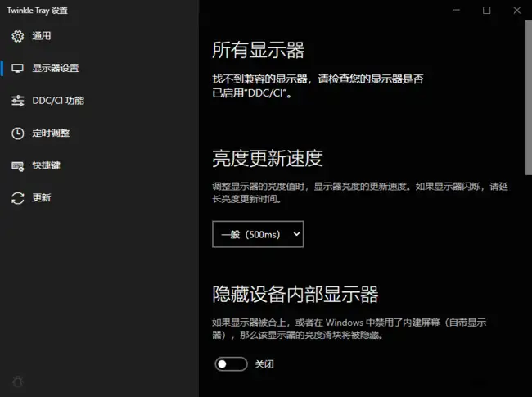Click the sliders icon for DDC/CI 功能
Viewport: 532px width, 397px height.
point(18,101)
